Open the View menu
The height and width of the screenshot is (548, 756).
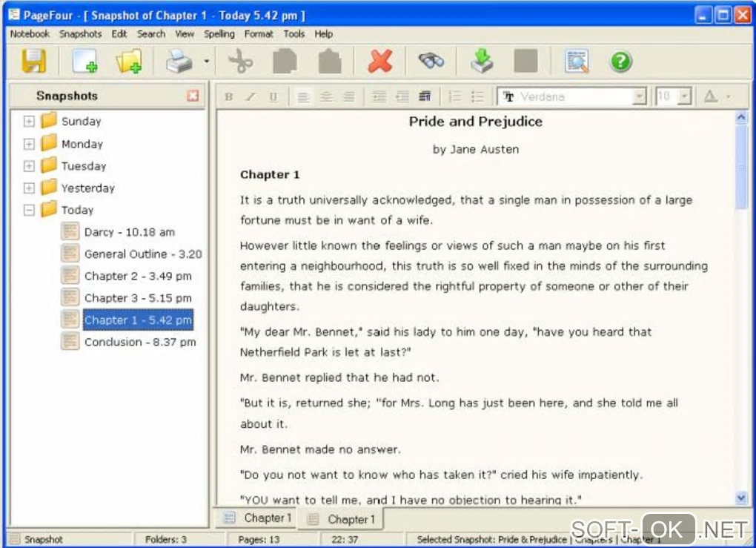tap(185, 34)
